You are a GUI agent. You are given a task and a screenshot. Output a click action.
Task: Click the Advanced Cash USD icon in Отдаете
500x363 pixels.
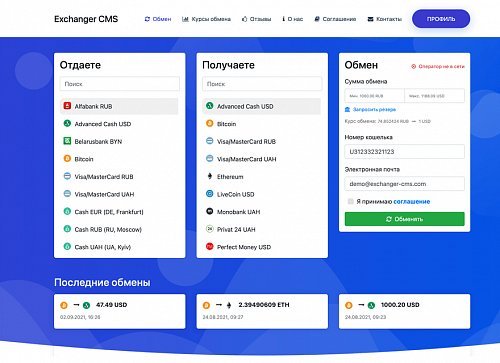pos(67,124)
